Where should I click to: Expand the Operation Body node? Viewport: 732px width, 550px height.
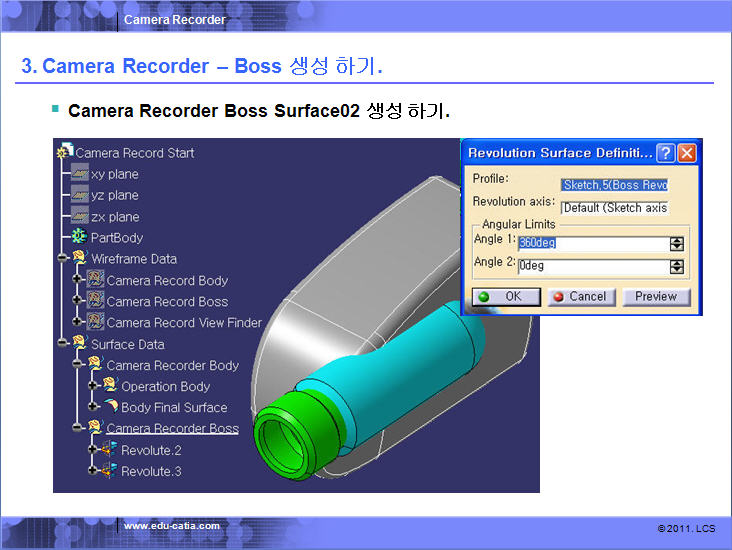93,386
